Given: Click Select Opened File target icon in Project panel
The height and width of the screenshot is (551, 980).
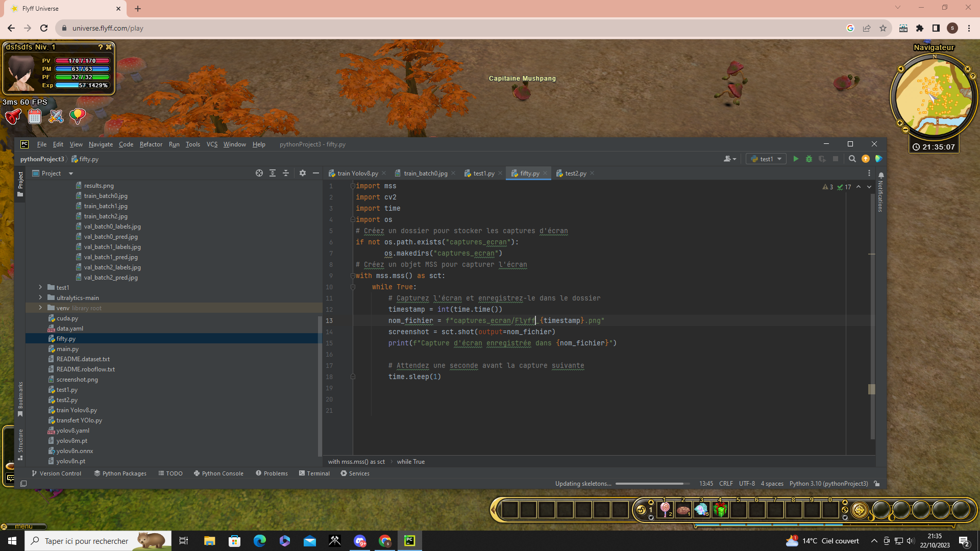Looking at the screenshot, I should [x=259, y=173].
